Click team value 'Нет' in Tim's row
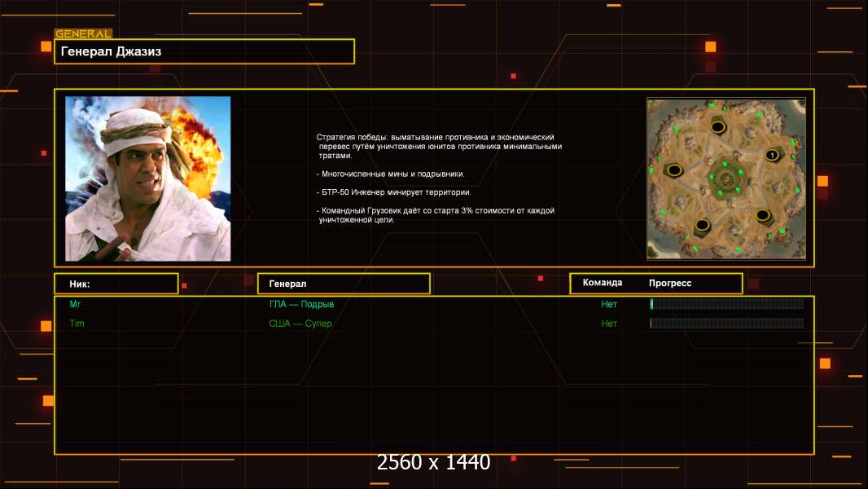This screenshot has width=868, height=489. click(609, 324)
